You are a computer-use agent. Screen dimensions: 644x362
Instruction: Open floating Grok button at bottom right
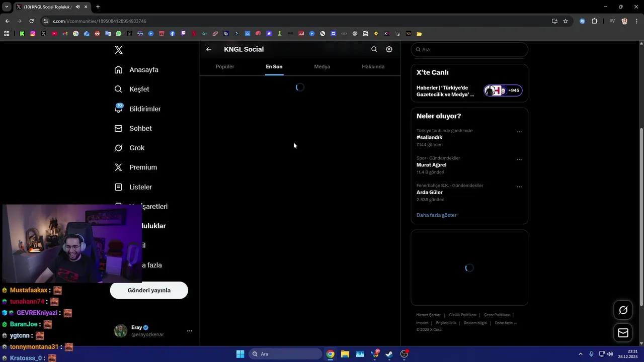[623, 310]
